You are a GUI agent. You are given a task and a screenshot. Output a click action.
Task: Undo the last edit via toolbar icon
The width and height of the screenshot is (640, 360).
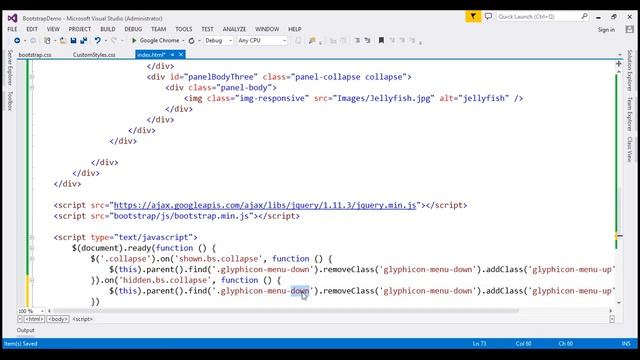coord(98,40)
